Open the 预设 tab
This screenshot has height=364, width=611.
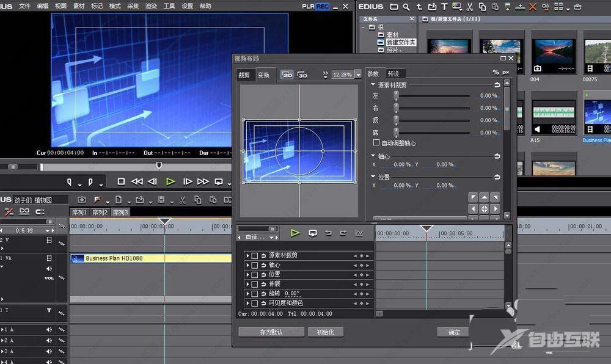click(393, 73)
